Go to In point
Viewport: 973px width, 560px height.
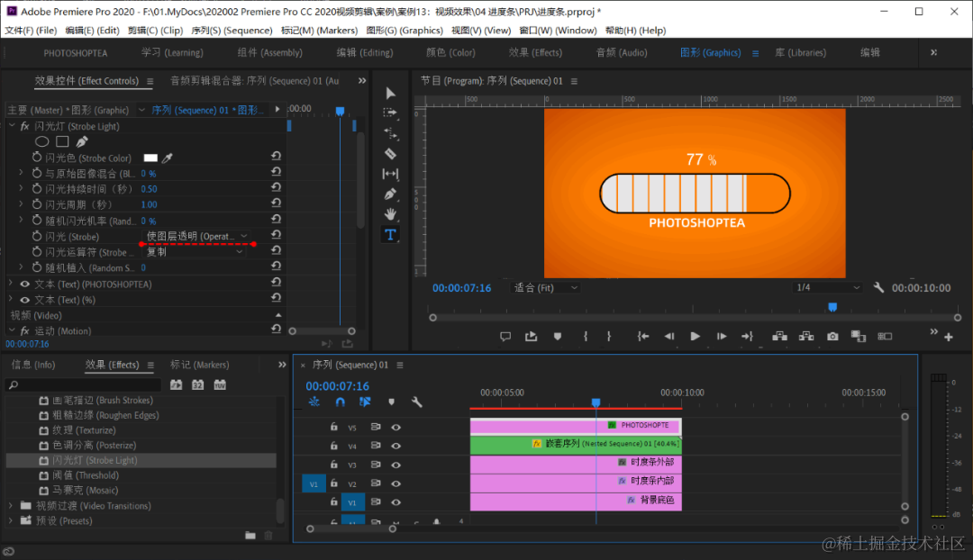643,337
